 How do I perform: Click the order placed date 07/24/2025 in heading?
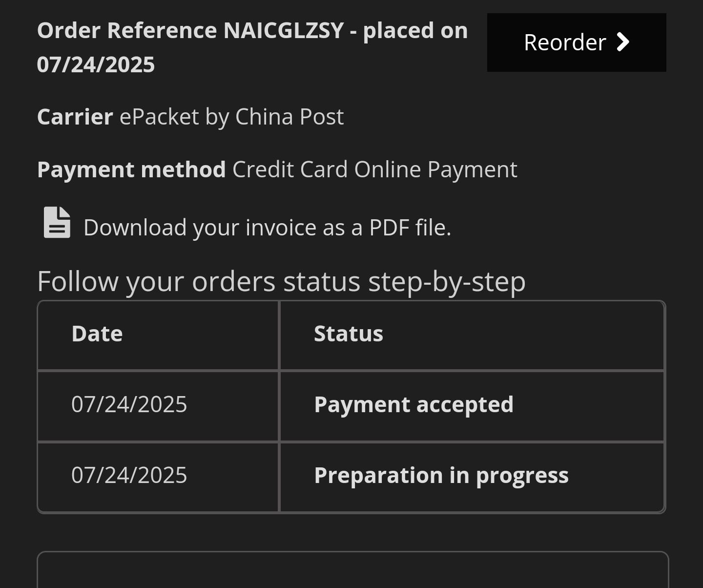(x=96, y=64)
